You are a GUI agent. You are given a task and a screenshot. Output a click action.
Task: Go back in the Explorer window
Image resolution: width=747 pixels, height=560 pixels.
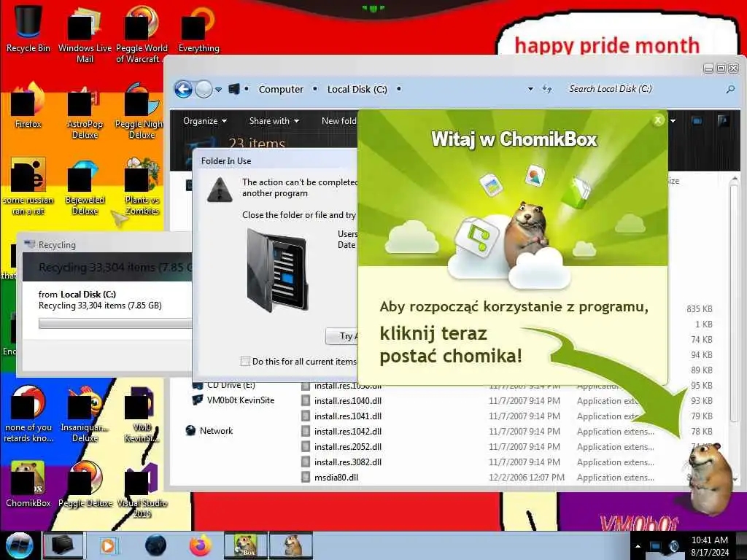183,89
